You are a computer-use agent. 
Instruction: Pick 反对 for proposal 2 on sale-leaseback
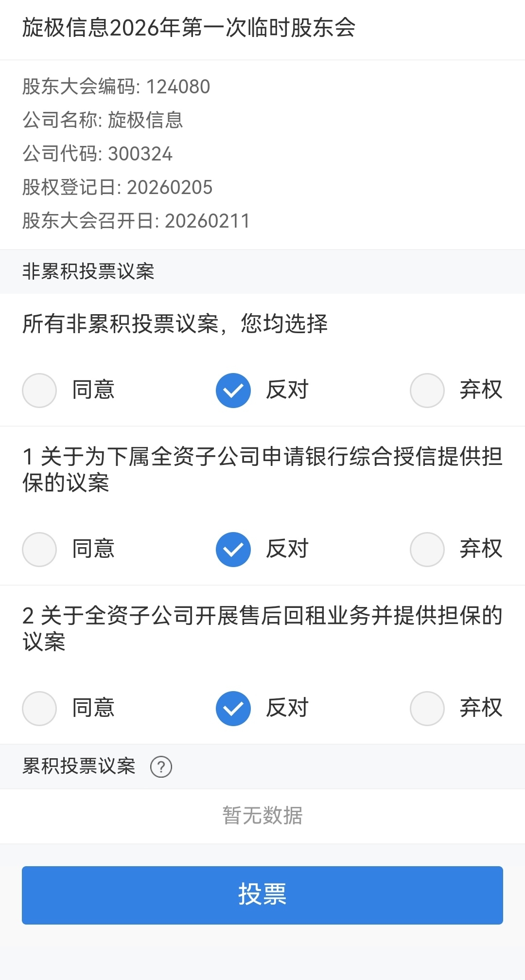233,708
